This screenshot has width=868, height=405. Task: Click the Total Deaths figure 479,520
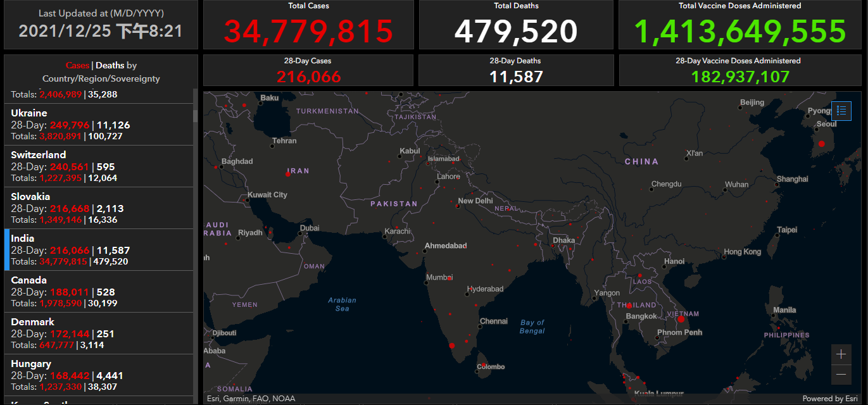coord(516,31)
